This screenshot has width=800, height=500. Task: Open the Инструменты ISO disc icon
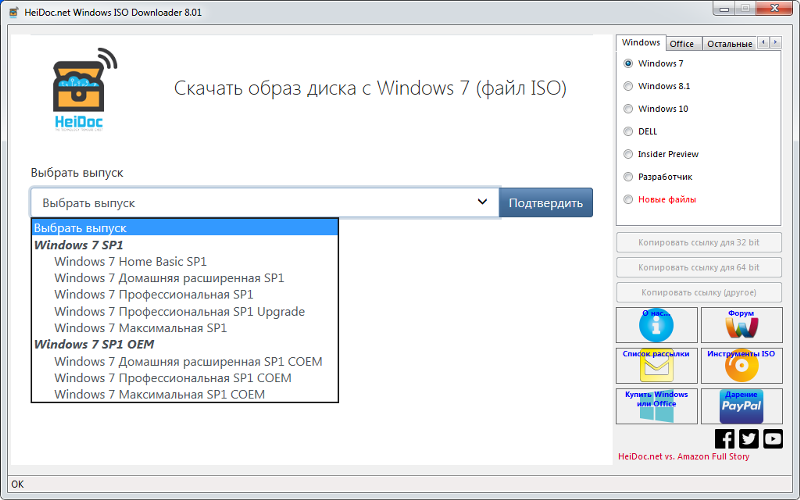pyautogui.click(x=741, y=366)
